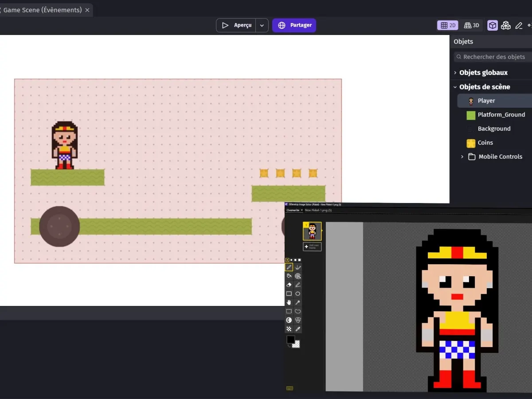Image resolution: width=532 pixels, height=399 pixels.
Task: Open the object groups cubes icon
Action: click(506, 25)
